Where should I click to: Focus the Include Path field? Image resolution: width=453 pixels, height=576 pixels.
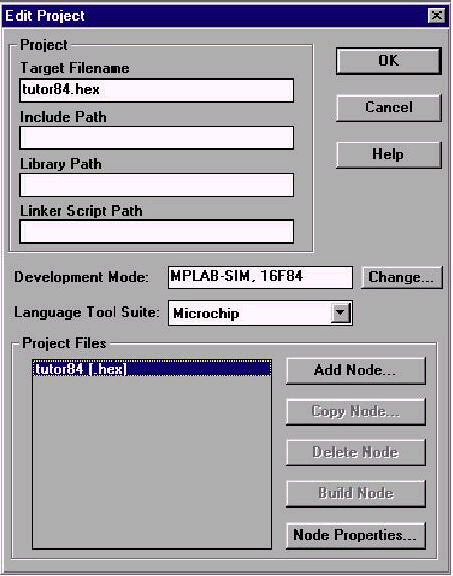(157, 138)
